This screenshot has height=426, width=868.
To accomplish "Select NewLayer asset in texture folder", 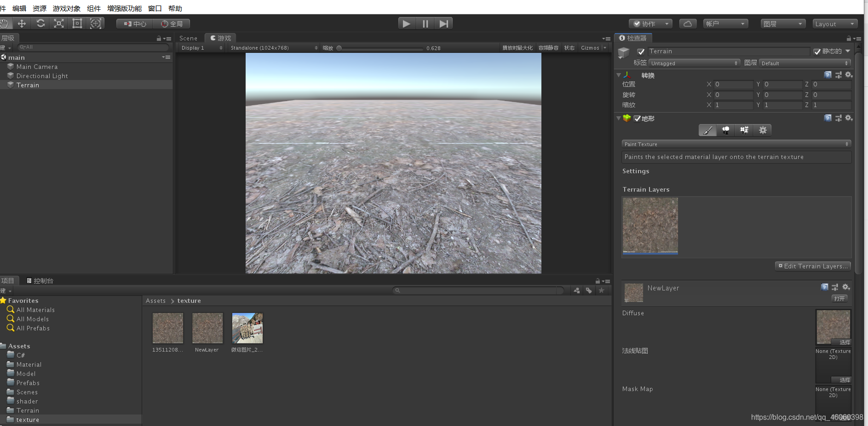I will [x=207, y=333].
